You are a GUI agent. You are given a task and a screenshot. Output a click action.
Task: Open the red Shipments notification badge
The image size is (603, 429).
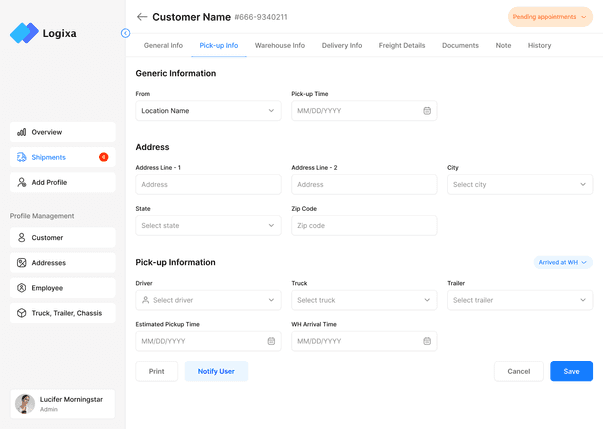point(103,157)
